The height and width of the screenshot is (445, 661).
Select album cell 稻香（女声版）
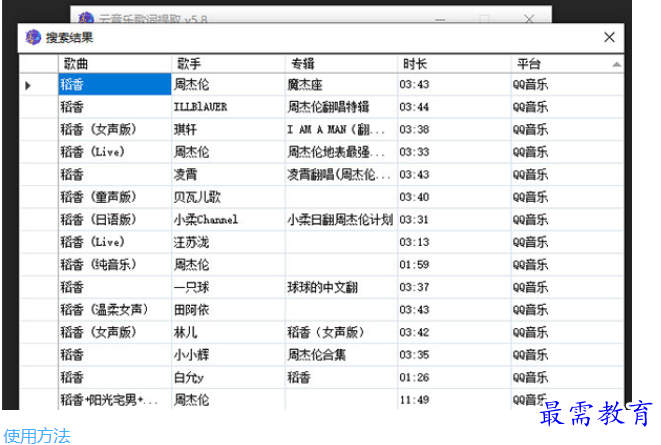tap(341, 332)
